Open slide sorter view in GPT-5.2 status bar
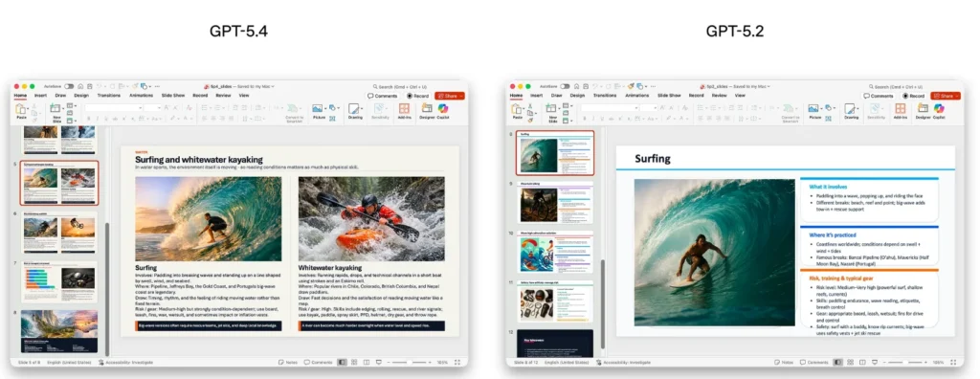Screen dimensions: 980x379 pos(850,362)
